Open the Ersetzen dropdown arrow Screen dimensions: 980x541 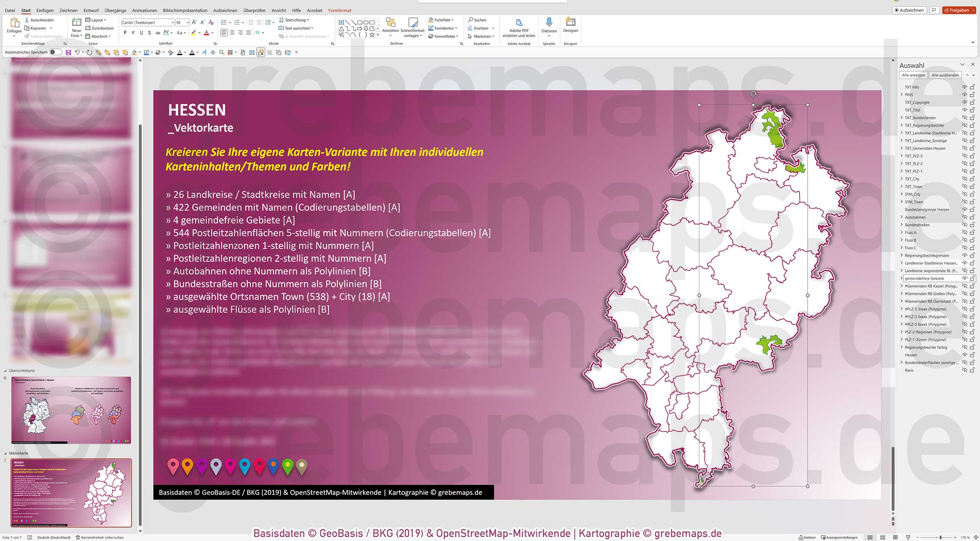[494, 28]
